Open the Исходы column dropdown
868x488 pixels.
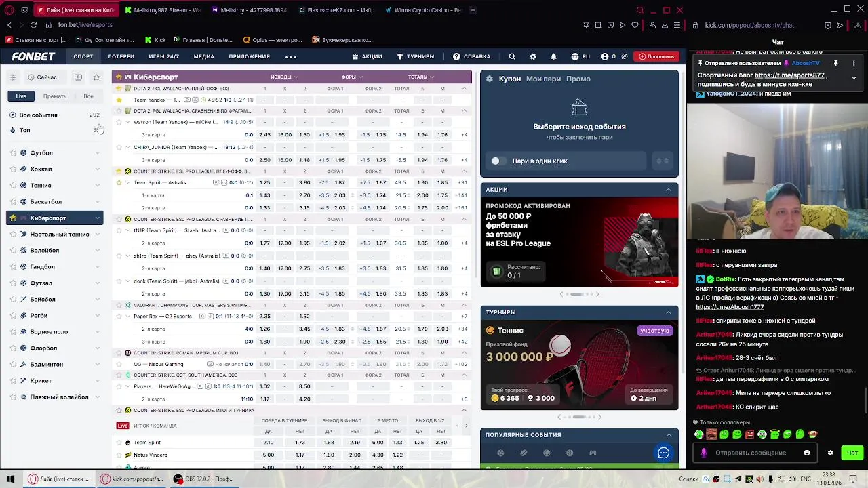point(284,77)
